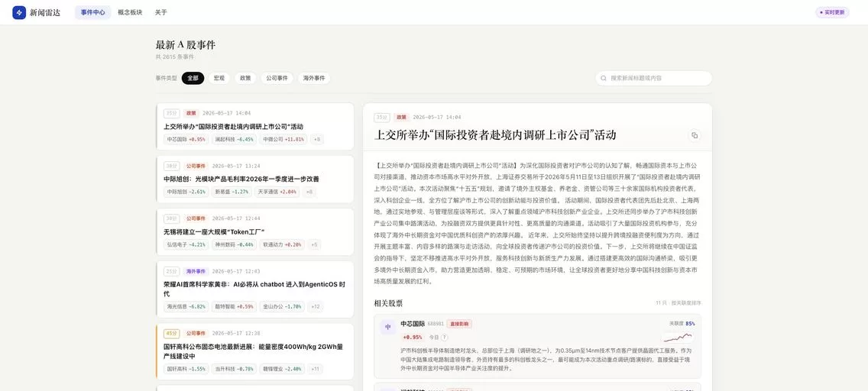Click the 中芯国际 +0.95% stock chip
The image size is (868, 391).
tap(186, 139)
